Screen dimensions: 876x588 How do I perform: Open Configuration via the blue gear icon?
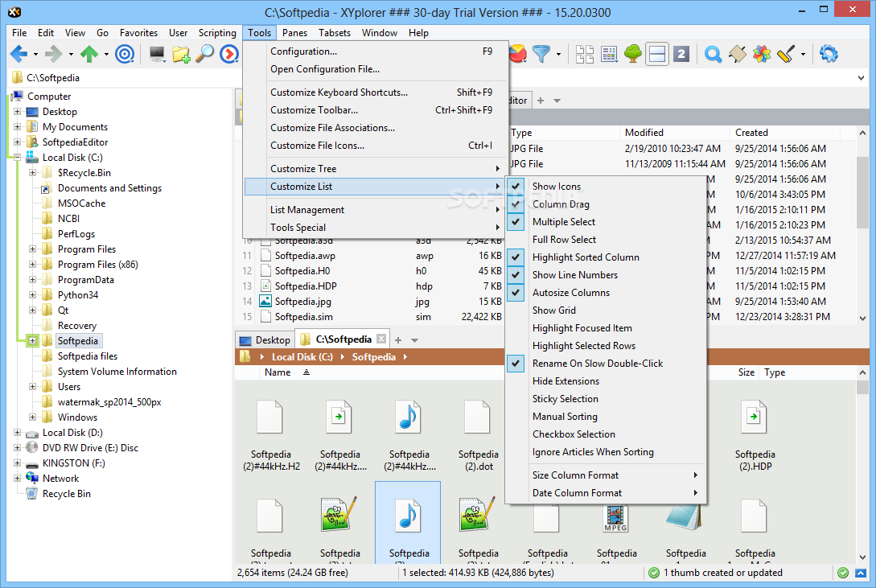(x=829, y=54)
